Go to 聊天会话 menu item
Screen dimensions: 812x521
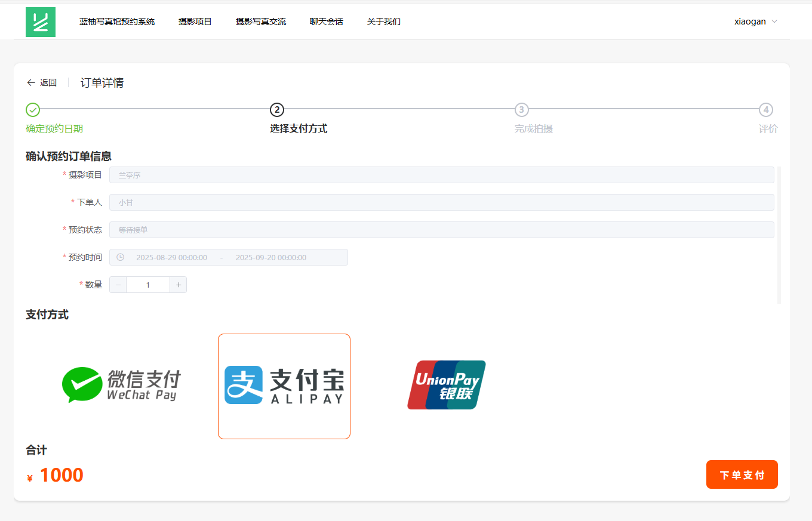pos(327,21)
